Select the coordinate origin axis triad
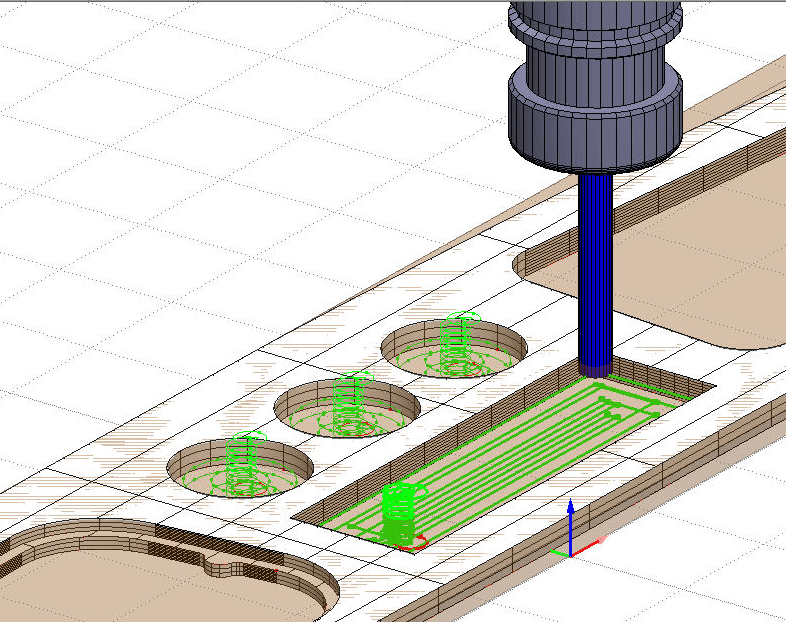Screen dimensions: 786x622 pos(576,530)
